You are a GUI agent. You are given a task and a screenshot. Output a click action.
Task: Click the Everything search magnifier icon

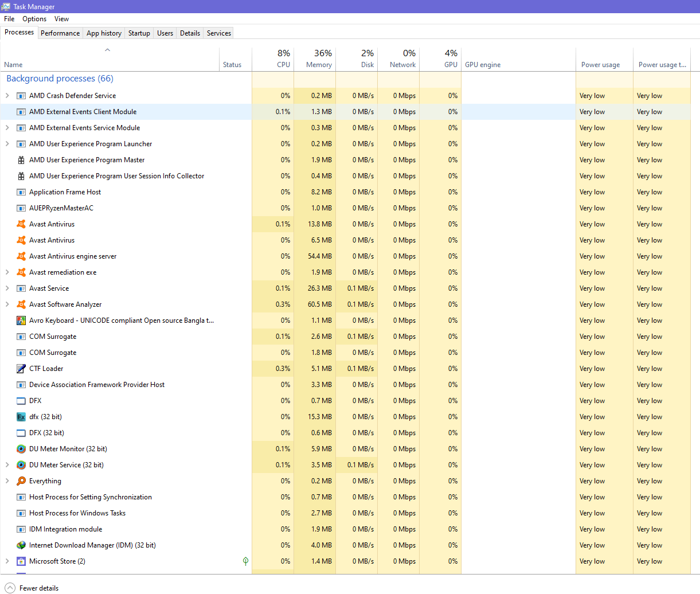pyautogui.click(x=21, y=481)
